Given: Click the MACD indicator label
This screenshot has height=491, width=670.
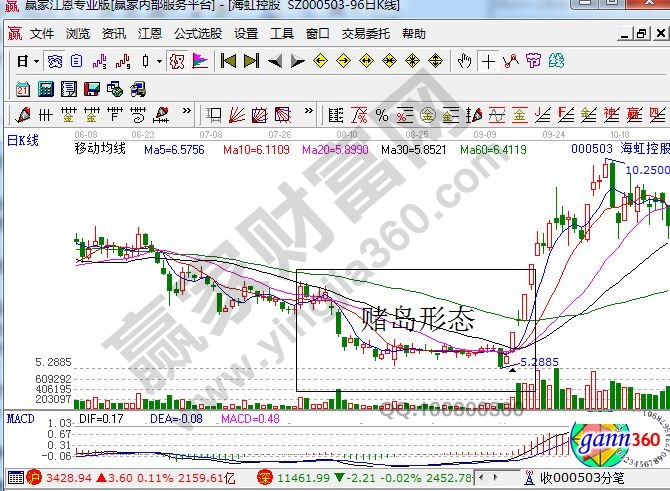Looking at the screenshot, I should pos(21,416).
